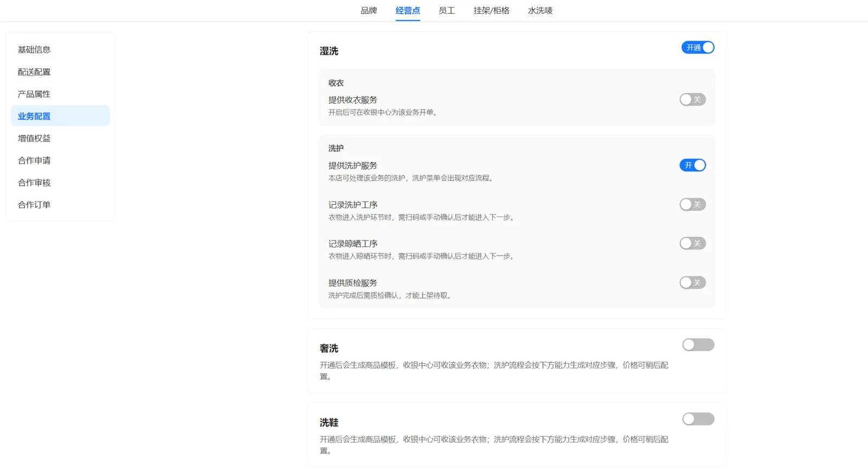Viewport: 868px width, 474px height.
Task: Go to 合作申请 in the sidebar
Action: [x=60, y=160]
